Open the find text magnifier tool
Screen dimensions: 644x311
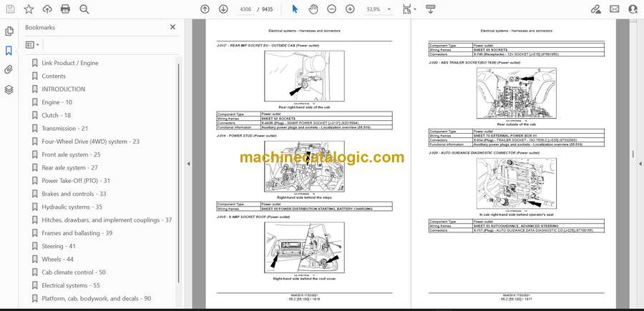click(84, 9)
